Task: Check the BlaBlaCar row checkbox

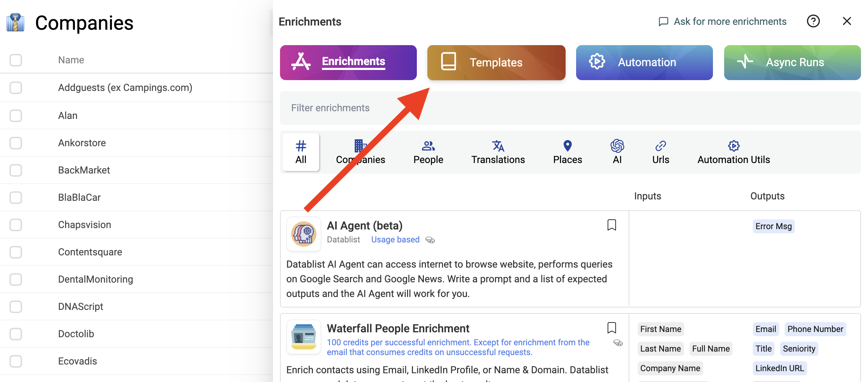Action: [x=16, y=197]
